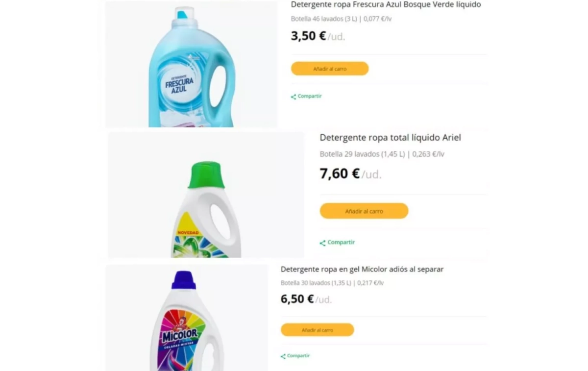Click the NOVEDAD badge on Ariel bottle
Viewport: 588px width, 371px height.
tap(187, 232)
